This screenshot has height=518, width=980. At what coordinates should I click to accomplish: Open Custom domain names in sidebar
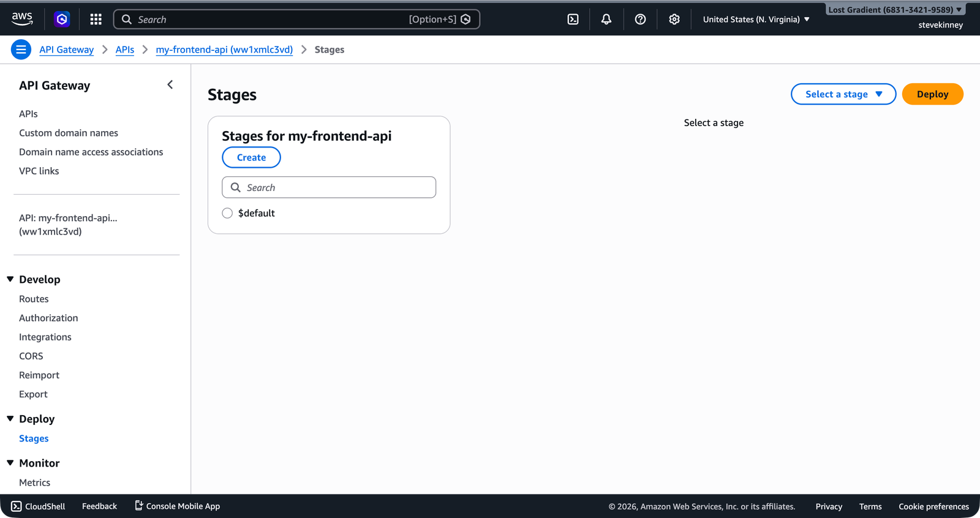click(69, 133)
